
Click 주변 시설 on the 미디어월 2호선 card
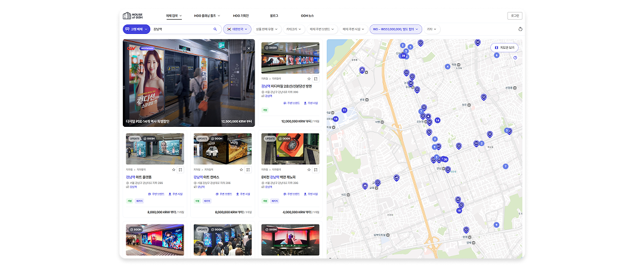click(311, 103)
